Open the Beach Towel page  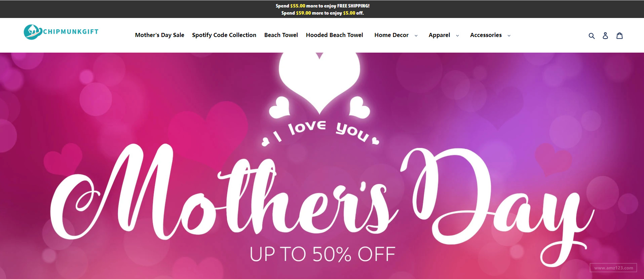281,35
